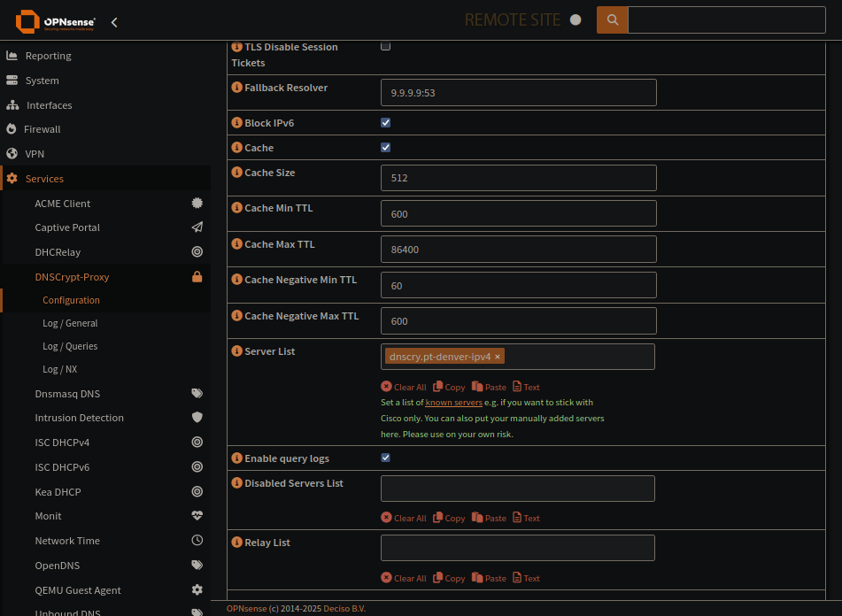Show help info for Enable query logs

tap(236, 458)
